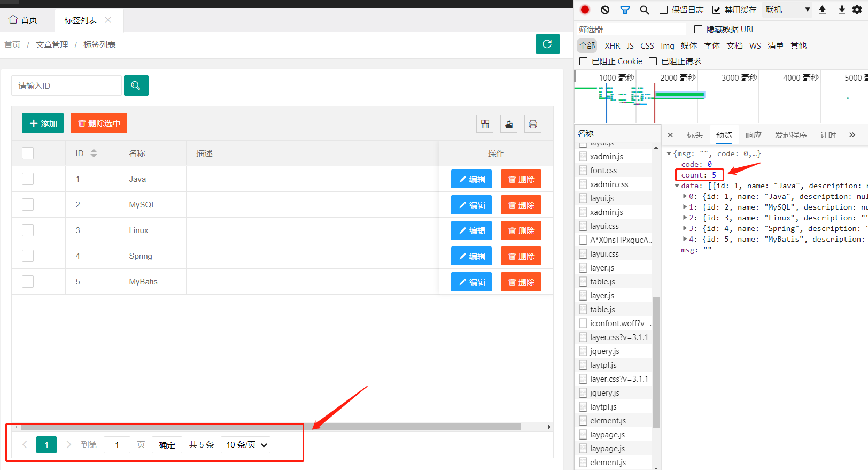Click the jump-to page number field
Screen dimensions: 868x470
[117, 445]
